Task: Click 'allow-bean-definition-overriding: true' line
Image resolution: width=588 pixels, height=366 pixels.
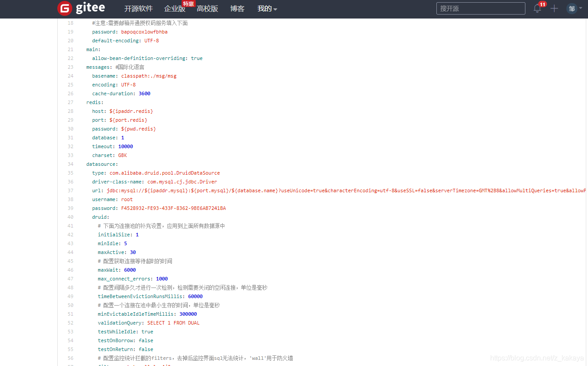Action: coord(147,58)
